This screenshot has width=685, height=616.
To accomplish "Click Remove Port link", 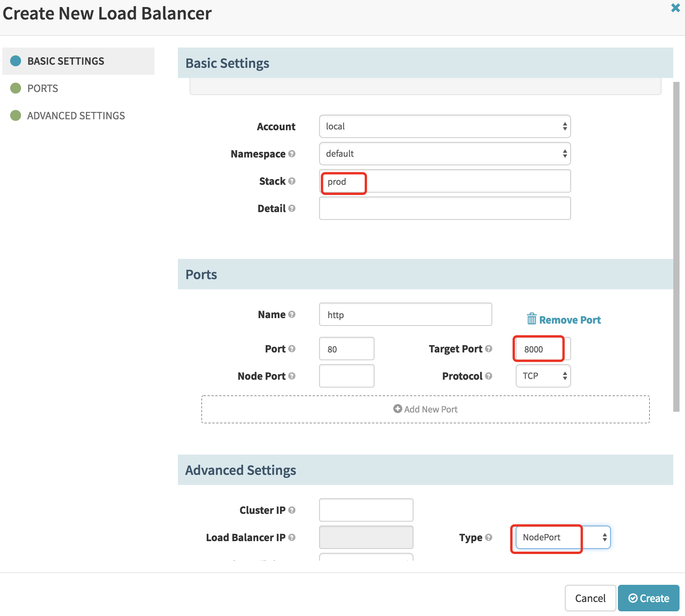I will (x=564, y=320).
